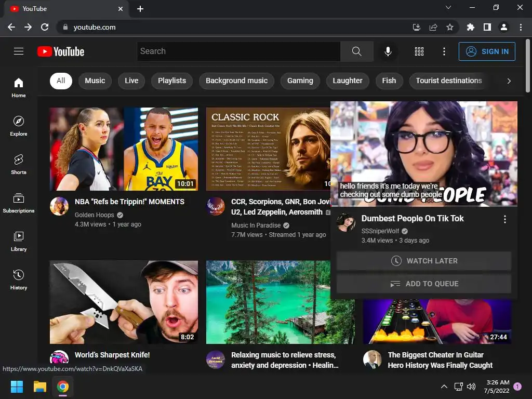This screenshot has height=399, width=532.
Task: Click browser forward arrow
Action: pyautogui.click(x=28, y=27)
